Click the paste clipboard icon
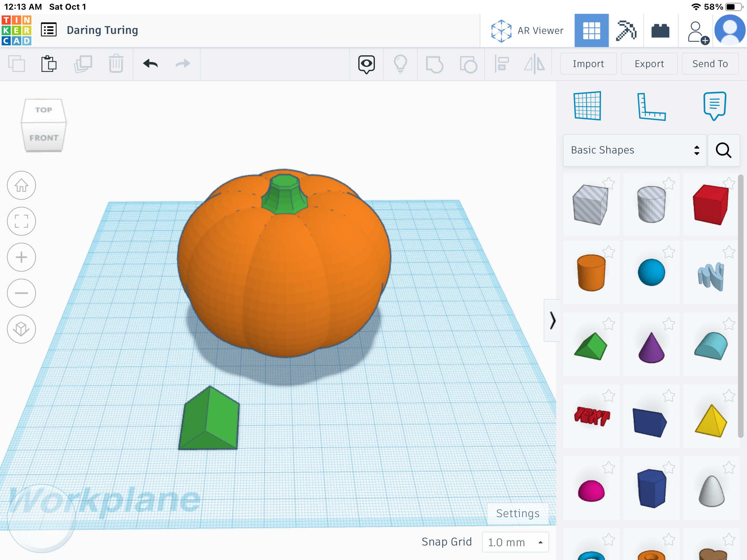Image resolution: width=747 pixels, height=560 pixels. pos(49,64)
